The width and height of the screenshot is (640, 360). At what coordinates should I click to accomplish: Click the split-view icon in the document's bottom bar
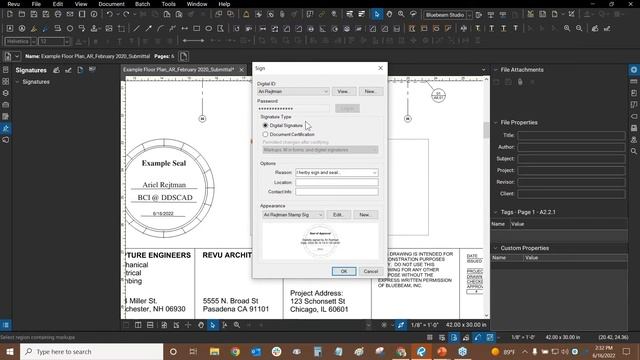click(x=138, y=325)
